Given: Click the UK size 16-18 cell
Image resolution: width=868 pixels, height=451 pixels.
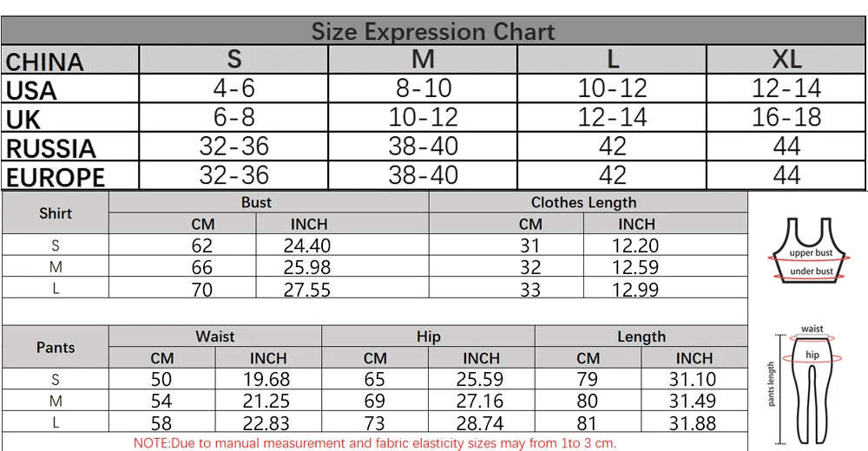Looking at the screenshot, I should coord(786,117).
